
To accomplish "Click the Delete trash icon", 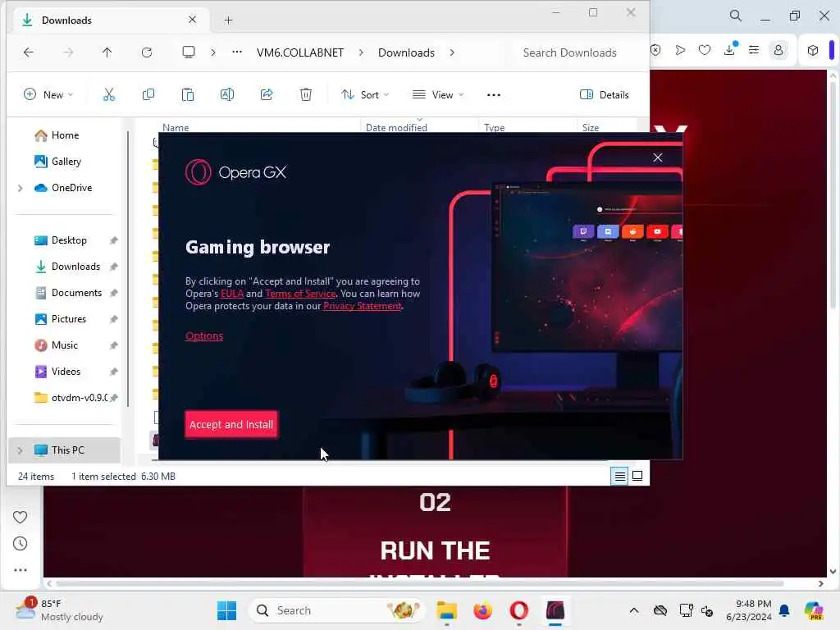I will 306,95.
